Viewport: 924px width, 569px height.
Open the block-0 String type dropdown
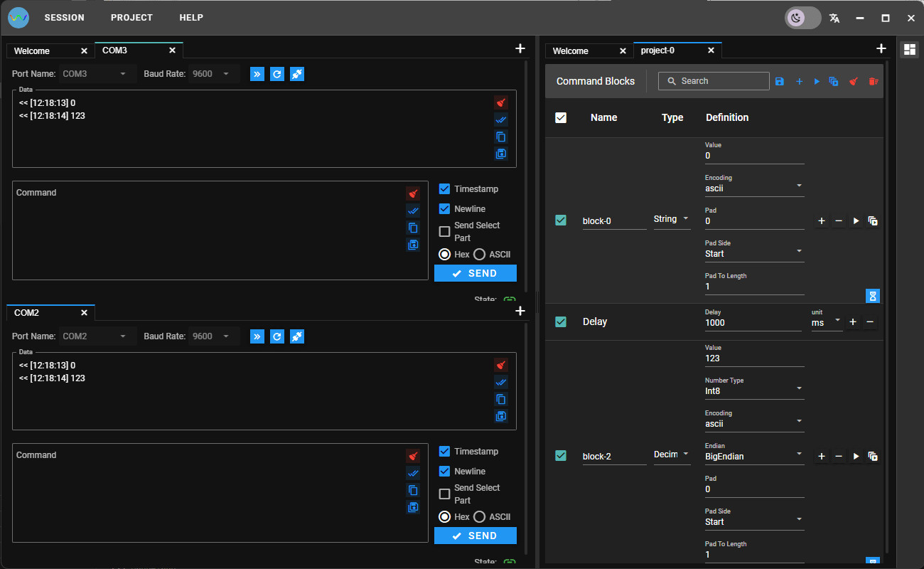(x=672, y=219)
